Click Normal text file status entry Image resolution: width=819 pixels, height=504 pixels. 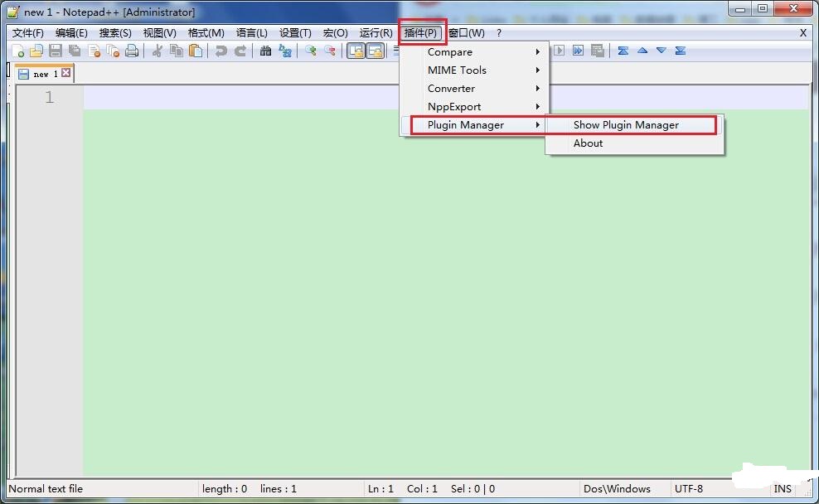[x=46, y=489]
